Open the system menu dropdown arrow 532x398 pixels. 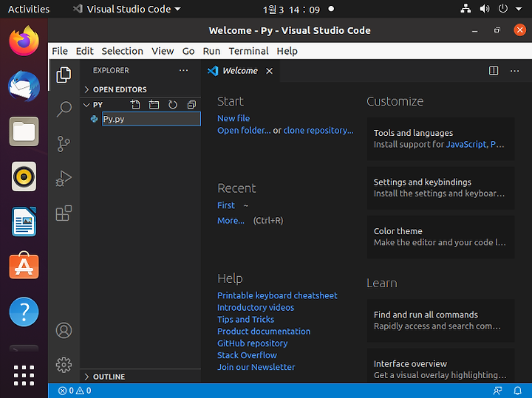[519, 9]
